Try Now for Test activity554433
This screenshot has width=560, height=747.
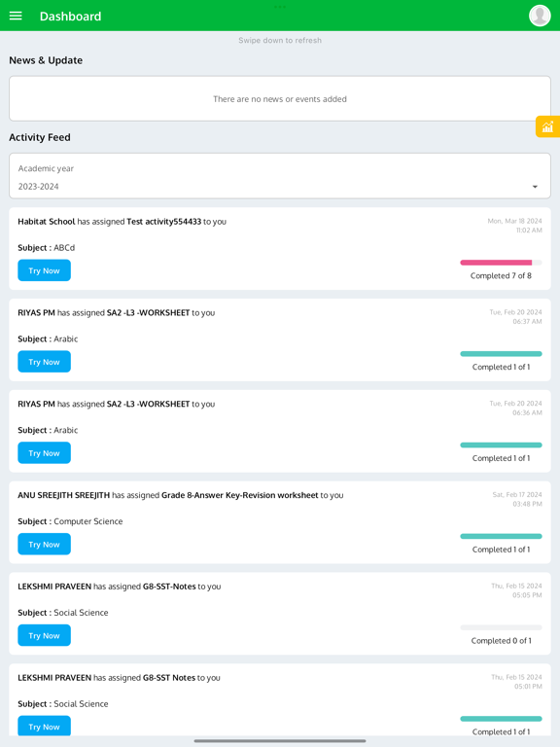click(45, 270)
